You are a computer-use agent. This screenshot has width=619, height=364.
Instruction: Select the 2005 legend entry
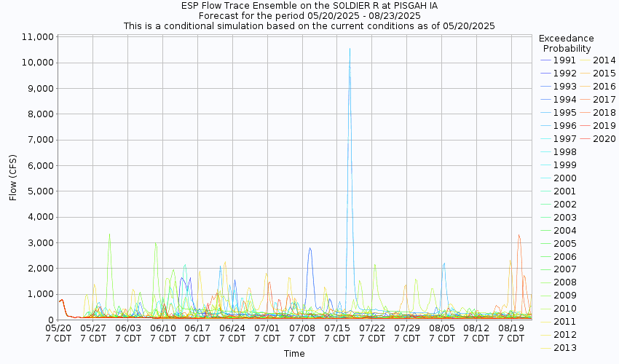coord(559,244)
